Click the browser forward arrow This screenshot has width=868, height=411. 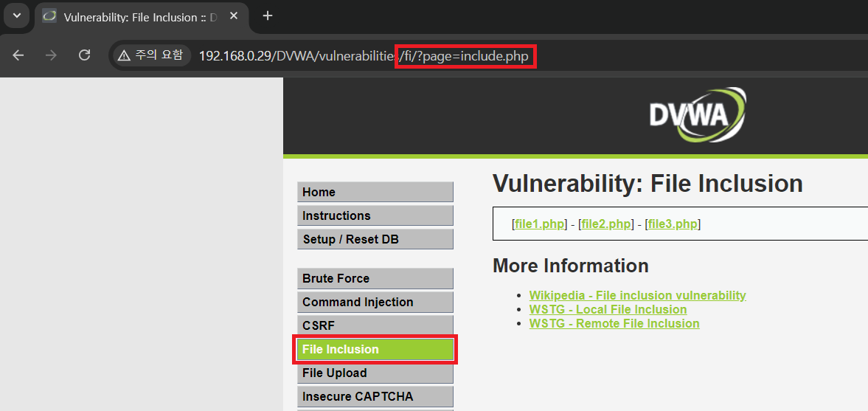(51, 55)
